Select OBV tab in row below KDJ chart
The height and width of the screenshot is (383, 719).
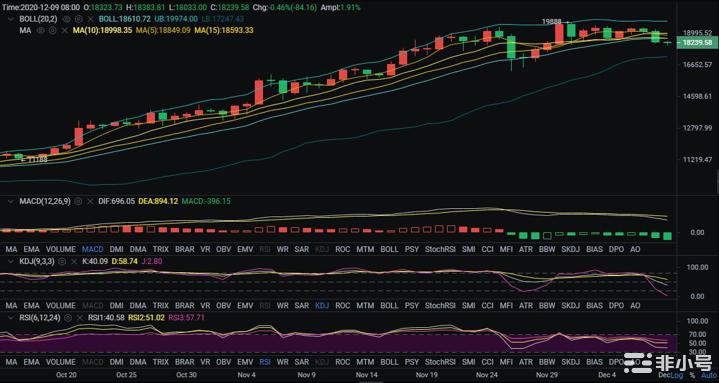click(223, 305)
